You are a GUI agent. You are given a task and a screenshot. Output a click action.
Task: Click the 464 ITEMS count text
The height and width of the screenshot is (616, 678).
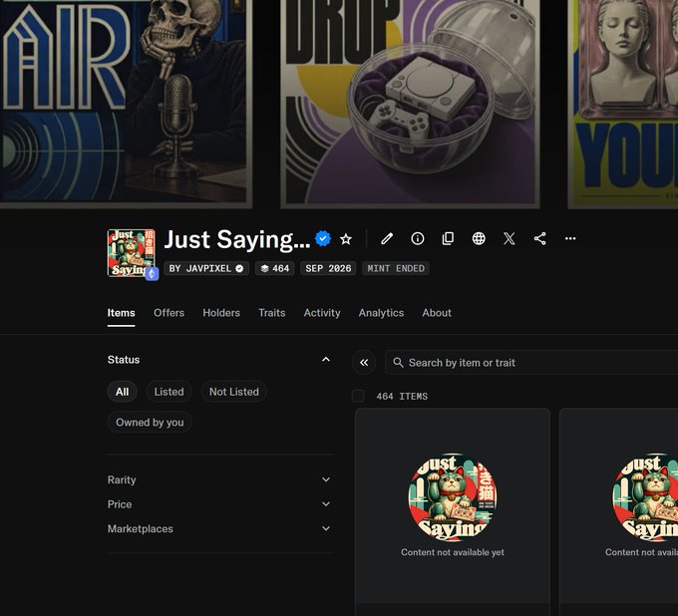point(402,397)
